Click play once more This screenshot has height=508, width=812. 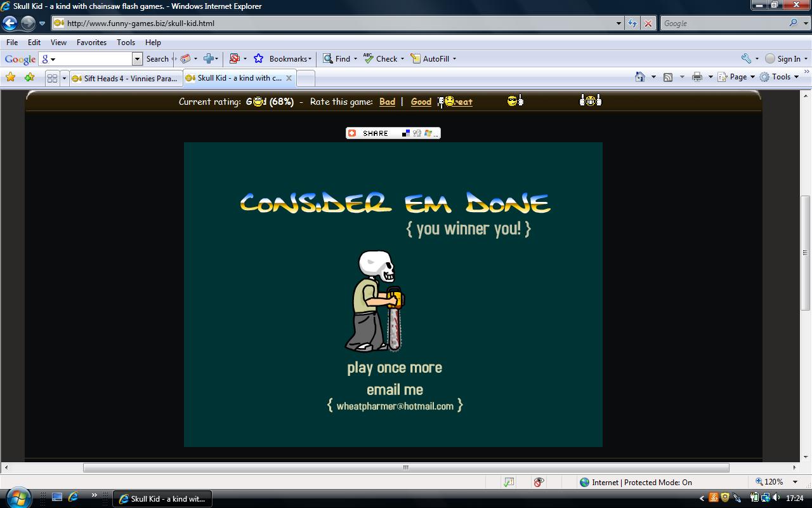pos(394,367)
